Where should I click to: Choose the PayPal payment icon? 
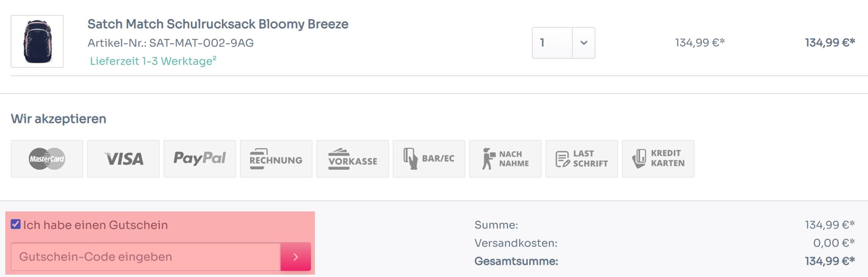(199, 159)
